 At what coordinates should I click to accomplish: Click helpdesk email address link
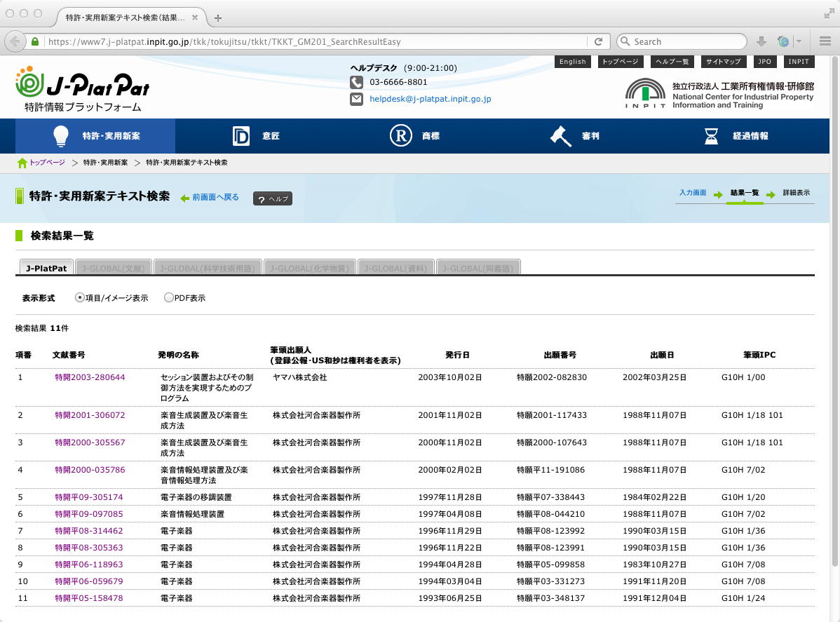(x=431, y=99)
